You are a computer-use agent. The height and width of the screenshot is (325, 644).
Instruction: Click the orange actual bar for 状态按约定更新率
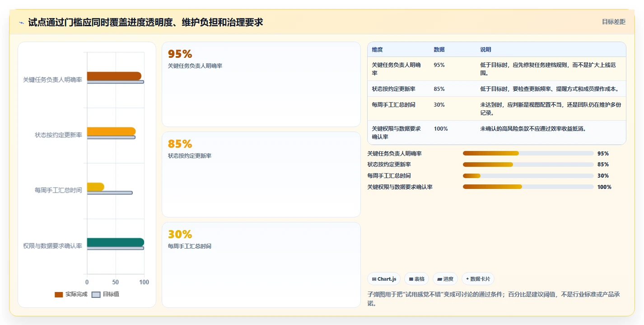pyautogui.click(x=111, y=132)
